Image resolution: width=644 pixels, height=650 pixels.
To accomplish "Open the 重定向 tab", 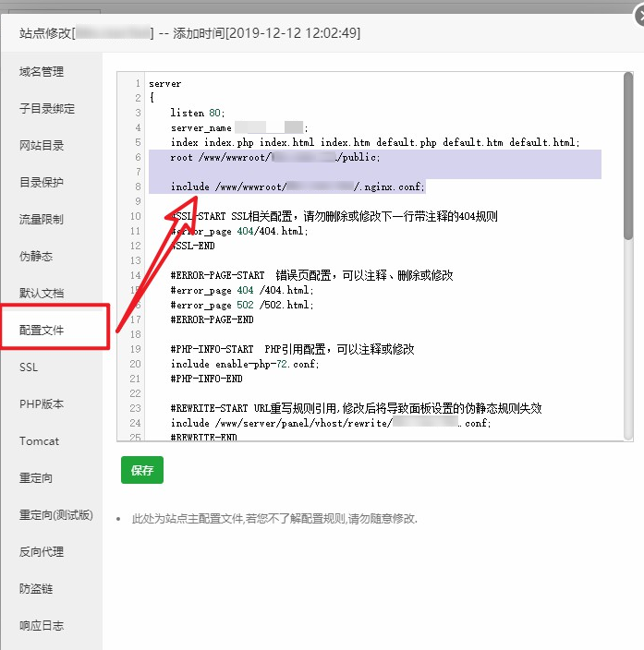I will pyautogui.click(x=36, y=478).
